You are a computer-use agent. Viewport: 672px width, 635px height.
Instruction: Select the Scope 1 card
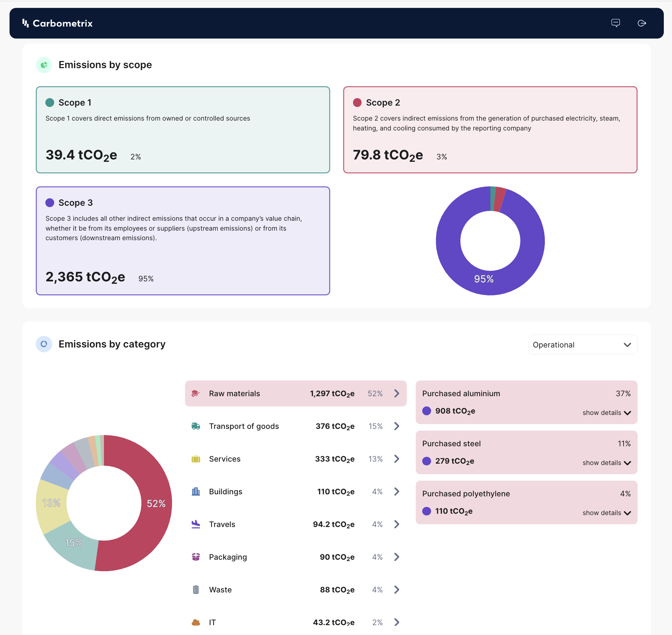tap(183, 130)
